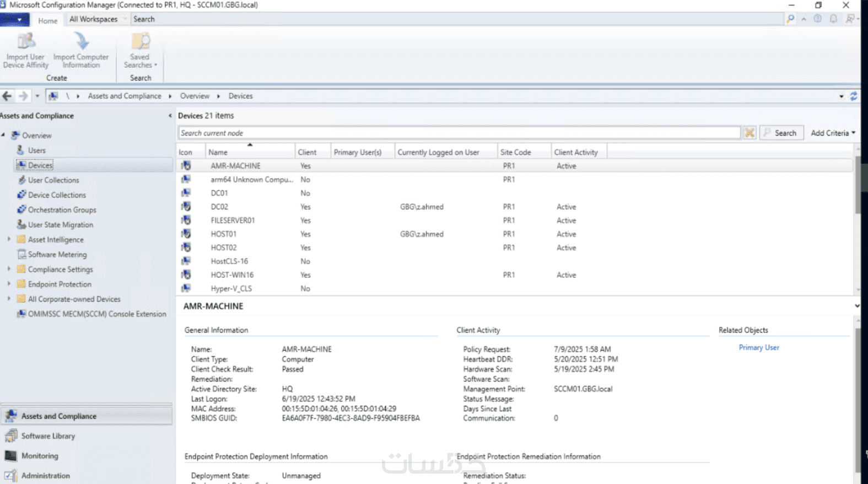This screenshot has height=484, width=868.
Task: Select the HostCLS-16 device row
Action: [x=515, y=261]
